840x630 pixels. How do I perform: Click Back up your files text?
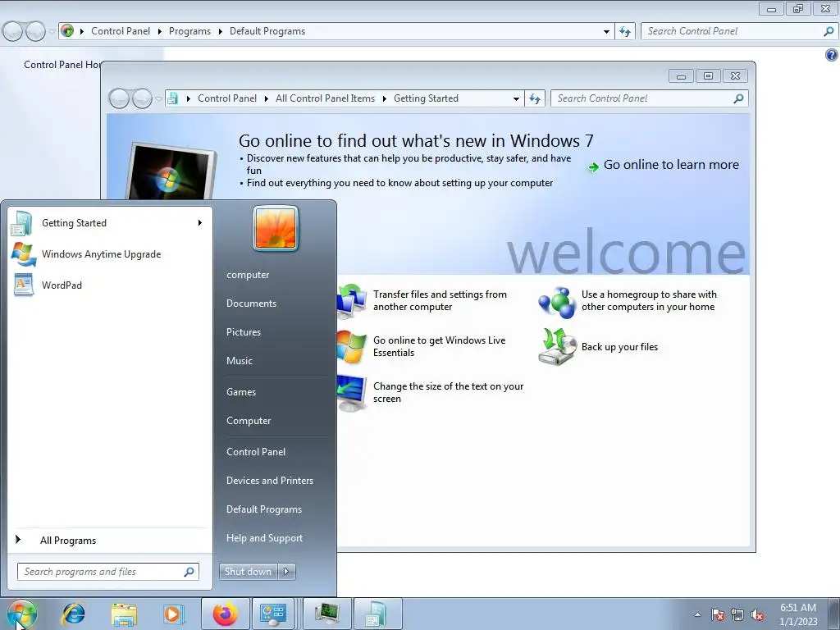coord(619,347)
